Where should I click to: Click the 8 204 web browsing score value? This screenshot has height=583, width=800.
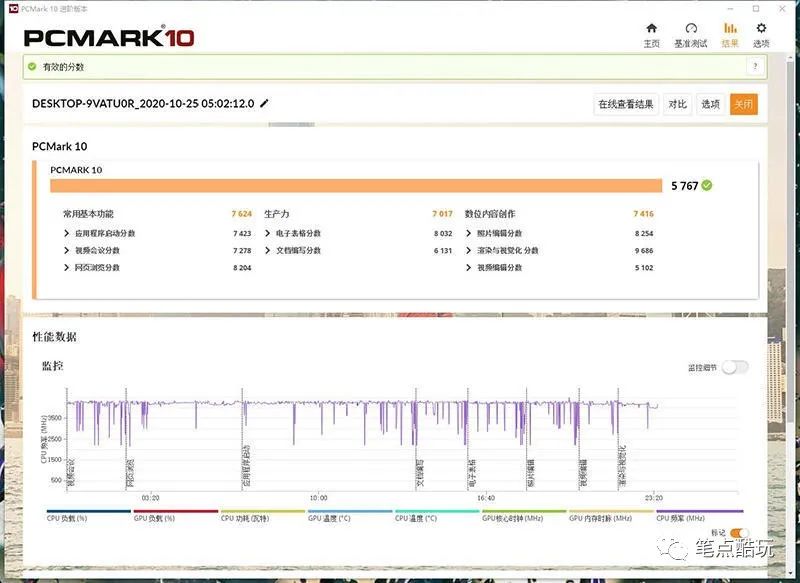[242, 267]
